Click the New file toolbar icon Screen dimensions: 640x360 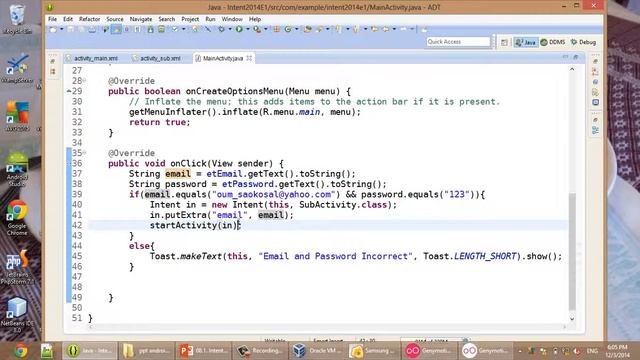pyautogui.click(x=53, y=29)
